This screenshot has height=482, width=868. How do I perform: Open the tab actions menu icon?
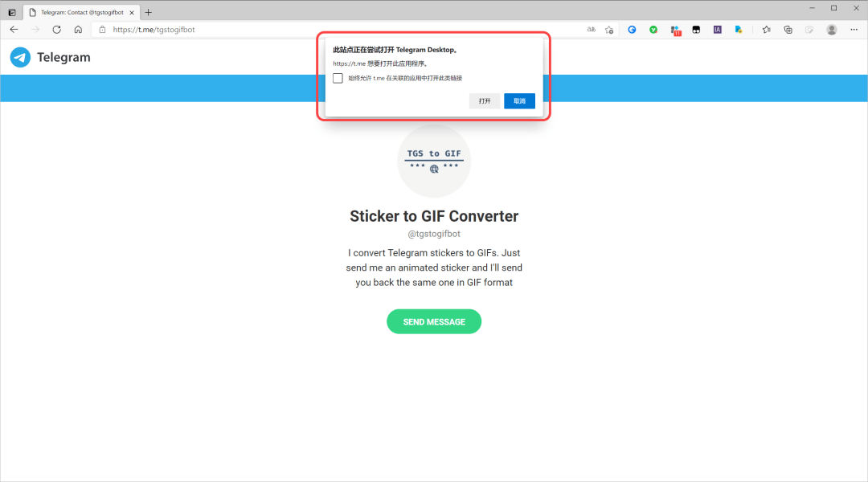(12, 12)
